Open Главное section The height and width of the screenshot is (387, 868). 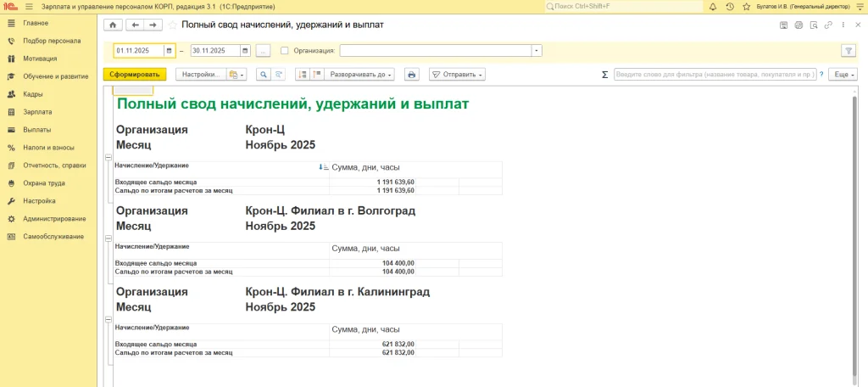36,23
